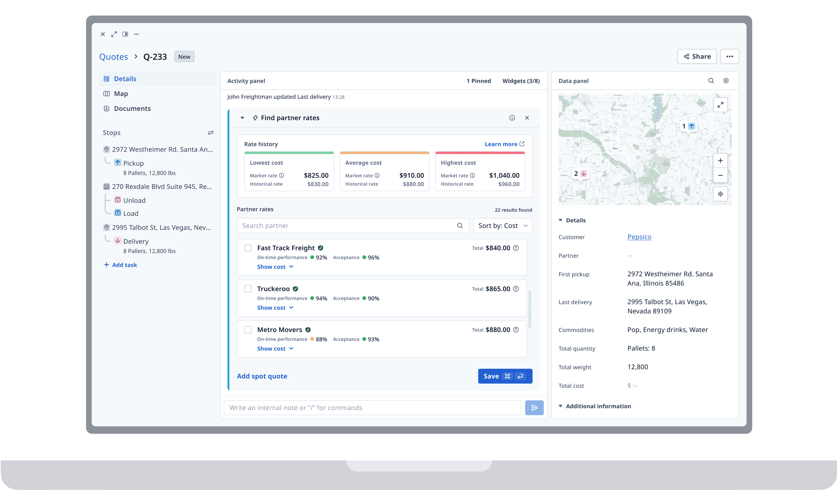Expand the map to fullscreen

click(x=720, y=105)
